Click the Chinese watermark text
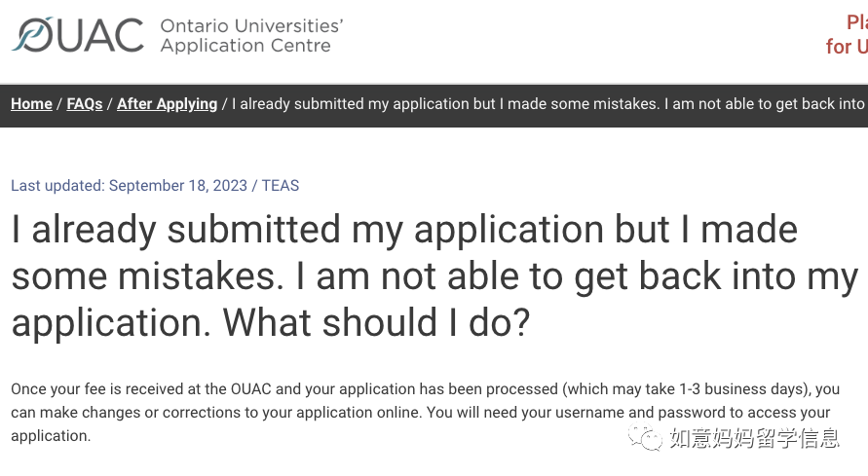The width and height of the screenshot is (868, 476). point(755,438)
